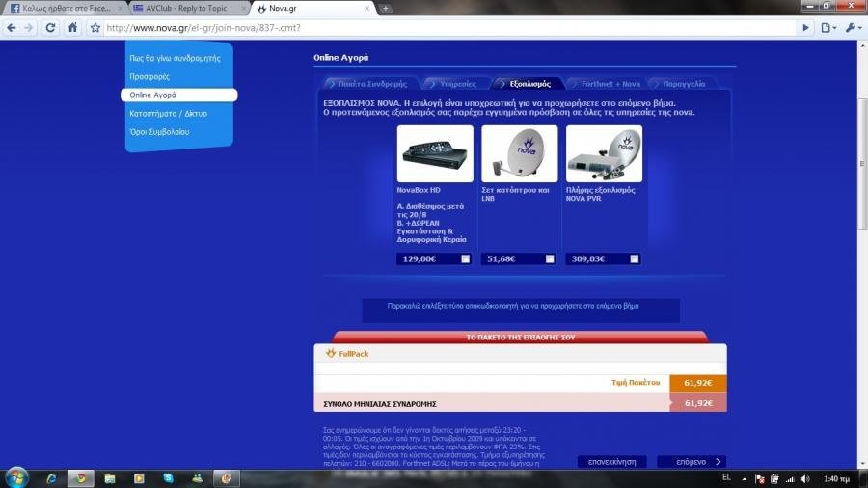Tick the 309,03€ NOVA PVR checkbox
This screenshot has width=868, height=488.
tap(634, 258)
